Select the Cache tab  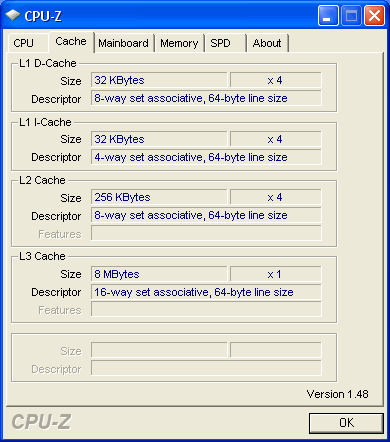[x=71, y=42]
